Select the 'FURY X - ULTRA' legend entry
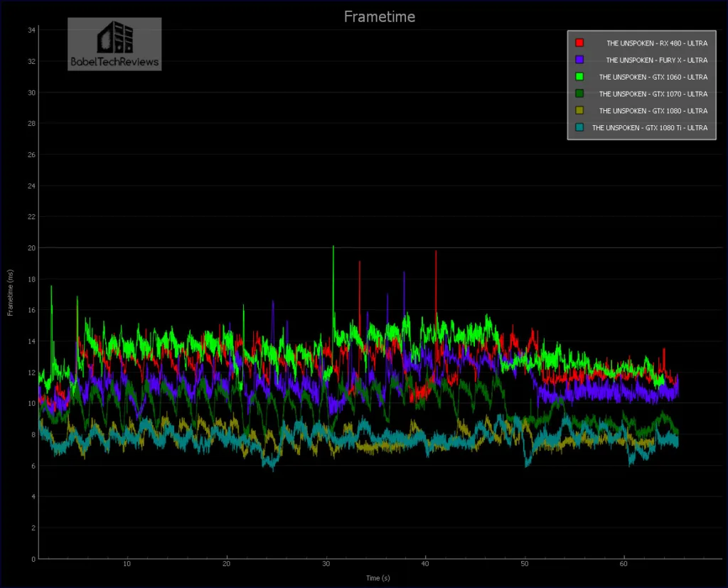Image resolution: width=728 pixels, height=588 pixels. pos(656,60)
